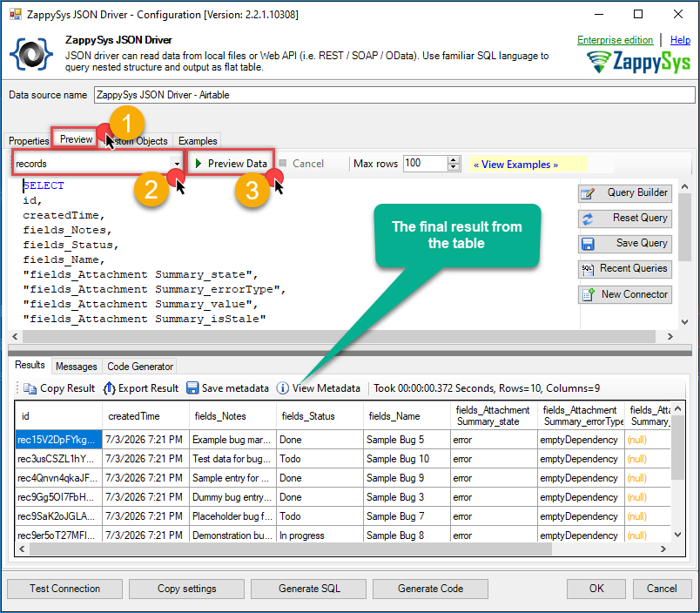Click the Export Result icon

[110, 388]
